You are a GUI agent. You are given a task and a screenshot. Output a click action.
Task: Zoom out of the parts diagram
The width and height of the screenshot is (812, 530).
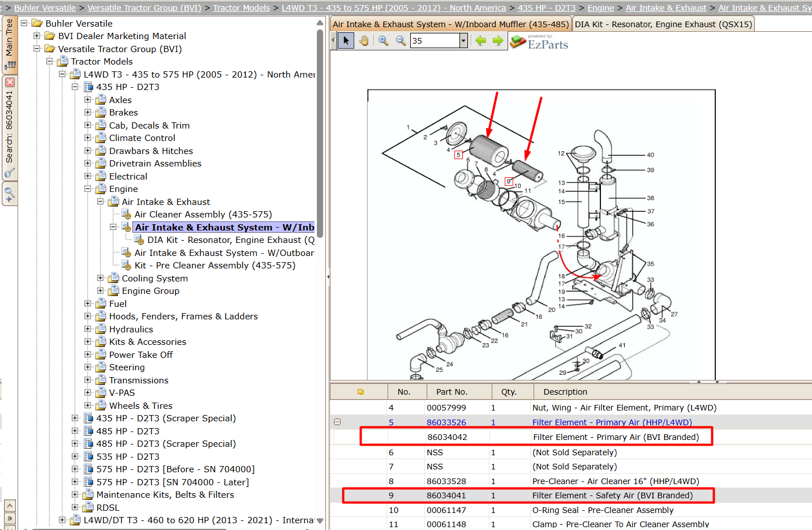[401, 41]
